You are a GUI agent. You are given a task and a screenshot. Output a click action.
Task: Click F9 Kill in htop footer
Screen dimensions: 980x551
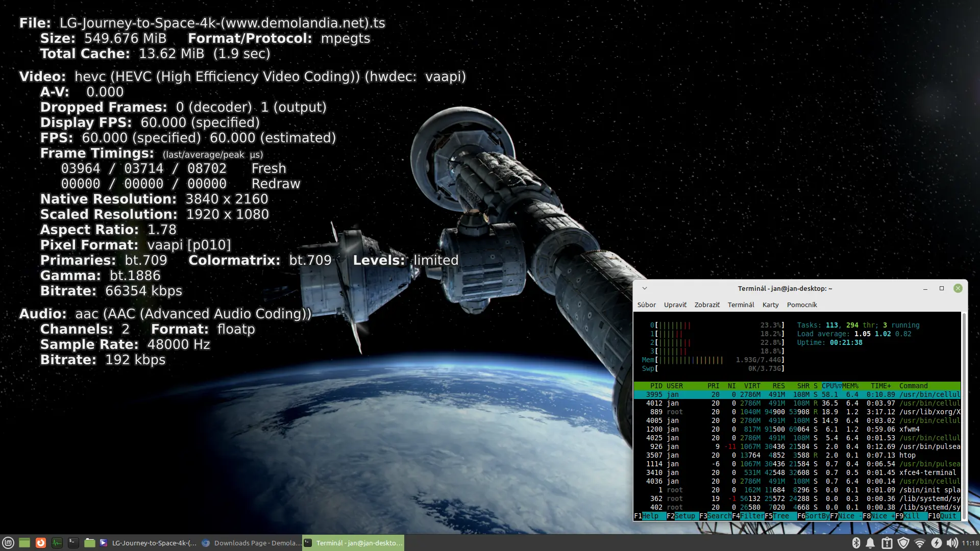click(x=911, y=516)
